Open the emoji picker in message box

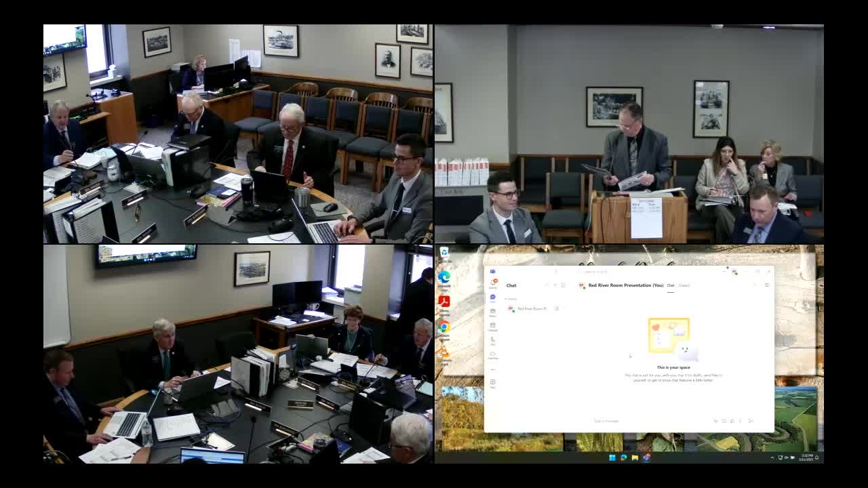coord(724,421)
